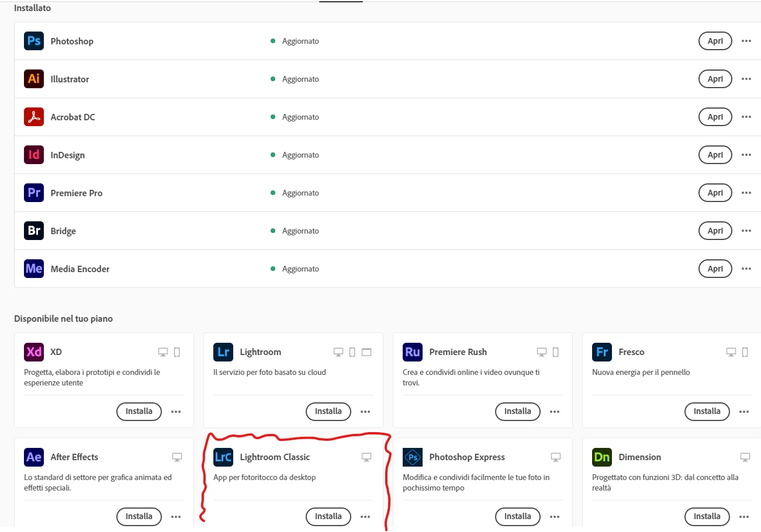Click 'App per fotoritocco da desktop' description
Screen dimensions: 761x532
coord(264,477)
